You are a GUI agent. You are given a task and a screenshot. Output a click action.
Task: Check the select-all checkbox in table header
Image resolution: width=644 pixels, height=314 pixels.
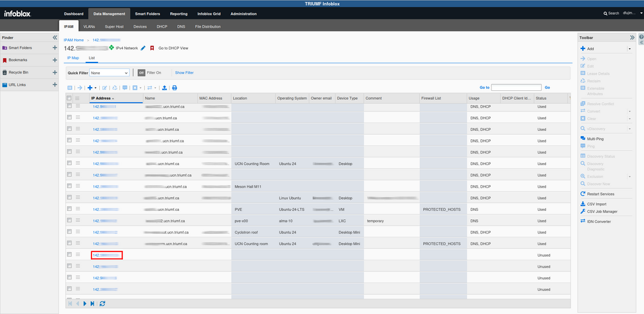(x=70, y=98)
